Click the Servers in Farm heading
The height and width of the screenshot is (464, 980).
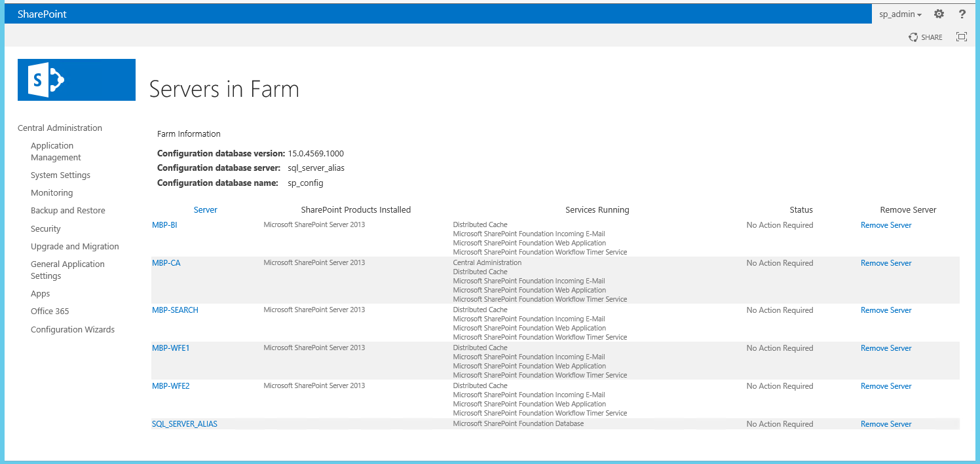(x=224, y=89)
